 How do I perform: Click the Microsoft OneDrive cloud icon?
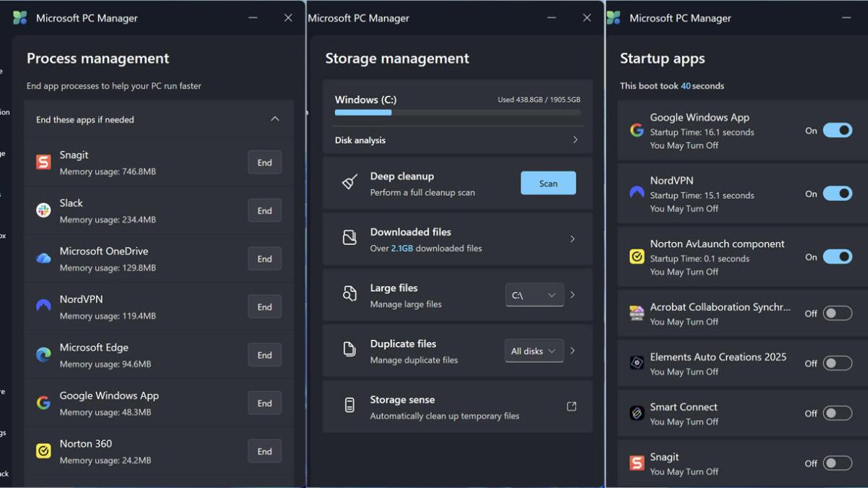coord(43,259)
